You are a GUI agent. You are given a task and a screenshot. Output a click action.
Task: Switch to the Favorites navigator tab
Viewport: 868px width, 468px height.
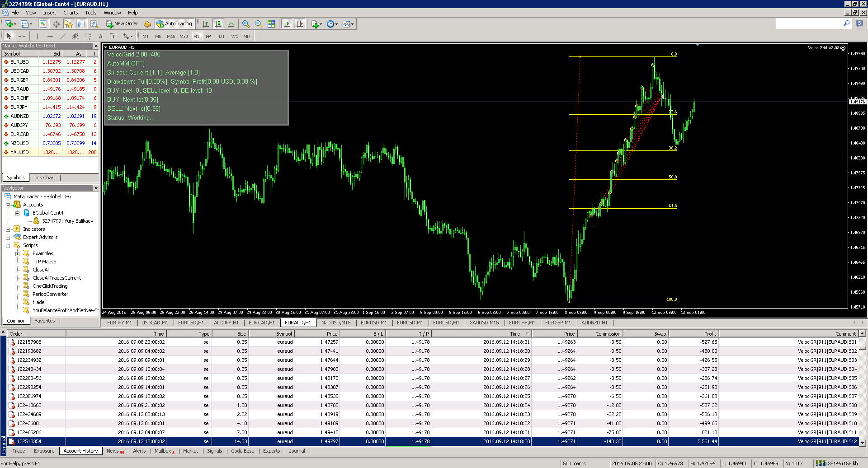pyautogui.click(x=45, y=321)
